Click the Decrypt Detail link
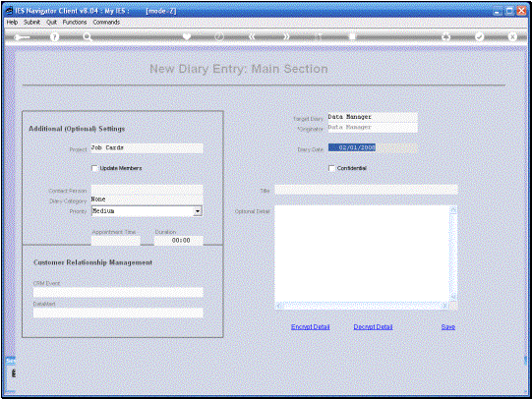 (373, 327)
